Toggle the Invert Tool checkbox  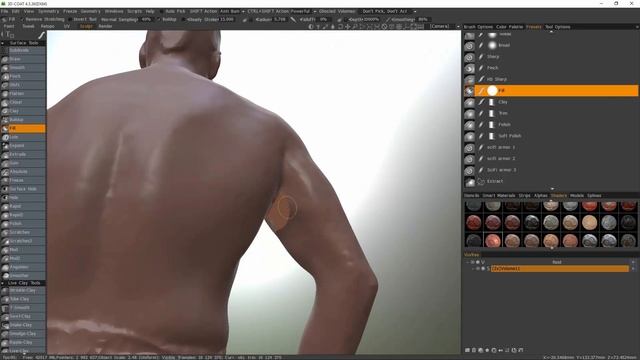point(70,19)
